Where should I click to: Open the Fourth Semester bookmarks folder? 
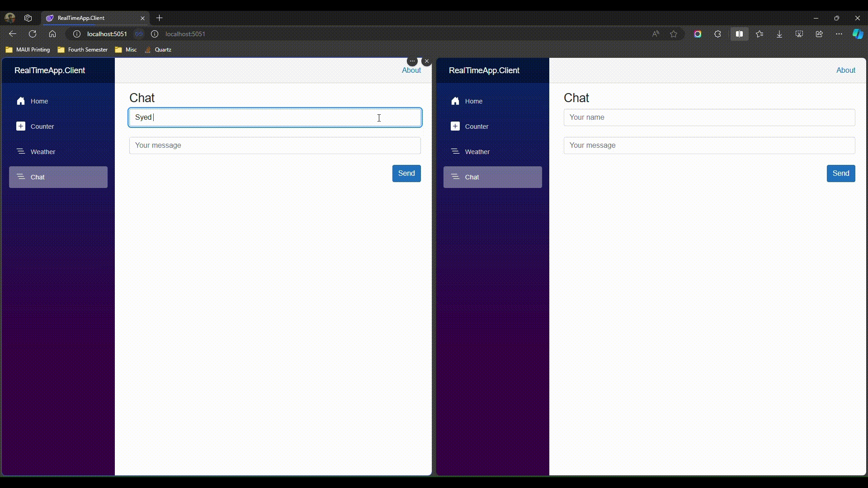point(83,50)
